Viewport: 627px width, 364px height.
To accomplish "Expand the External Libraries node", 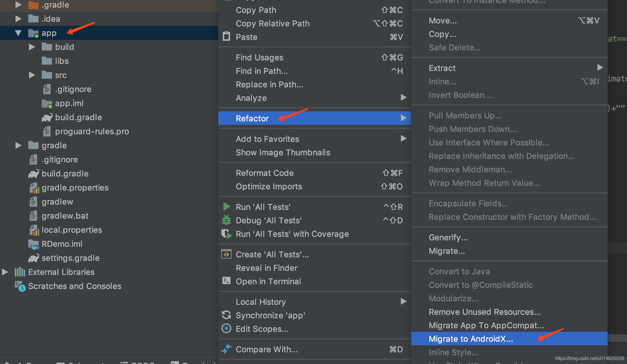I will tap(5, 272).
